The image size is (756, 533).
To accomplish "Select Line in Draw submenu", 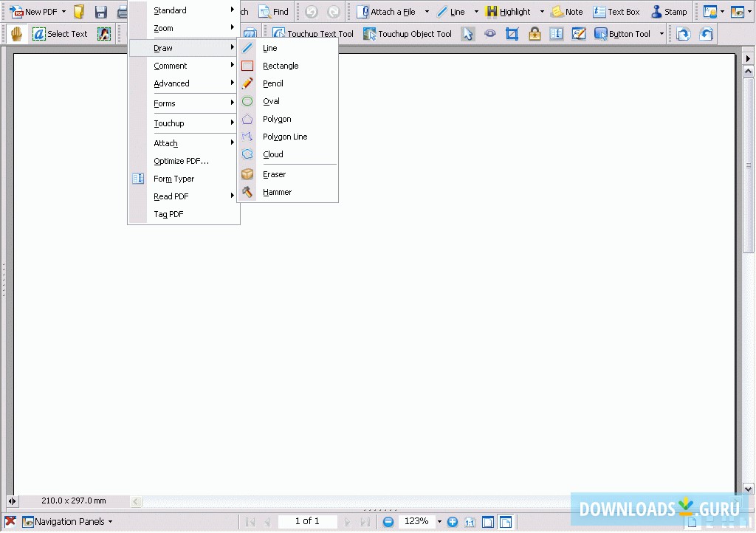I will coord(288,48).
